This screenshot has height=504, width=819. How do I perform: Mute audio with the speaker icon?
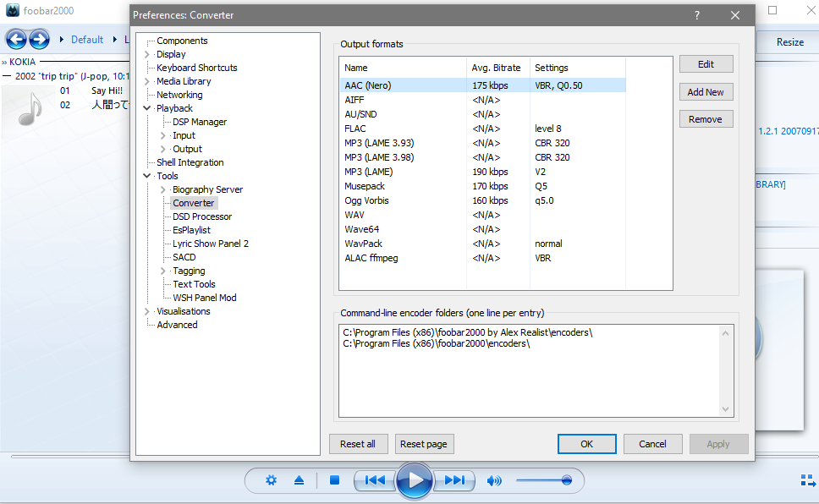point(494,480)
